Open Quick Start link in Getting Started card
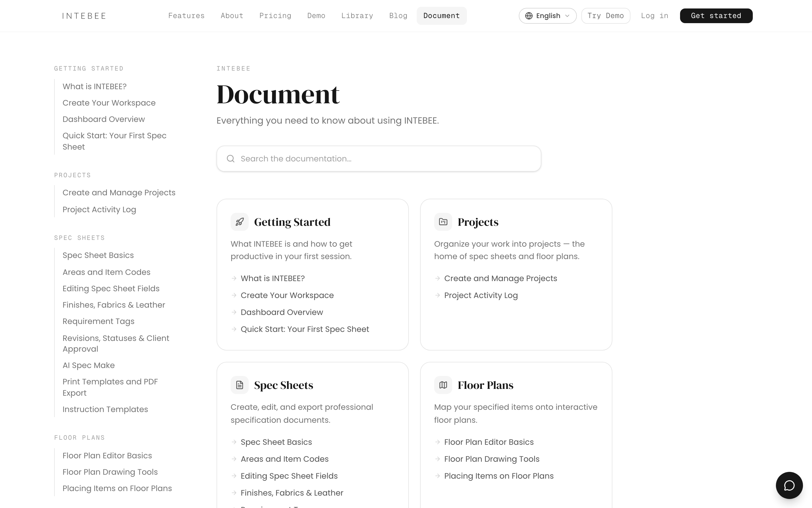 pyautogui.click(x=305, y=329)
